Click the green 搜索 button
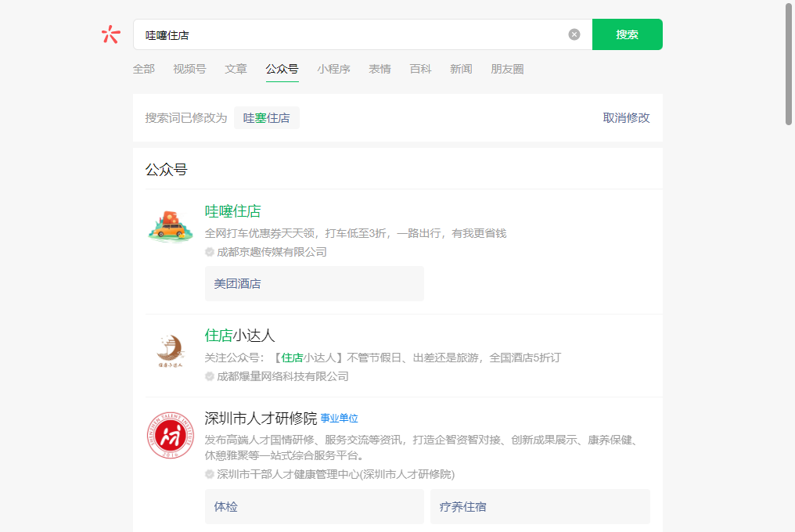795x532 pixels. [628, 34]
